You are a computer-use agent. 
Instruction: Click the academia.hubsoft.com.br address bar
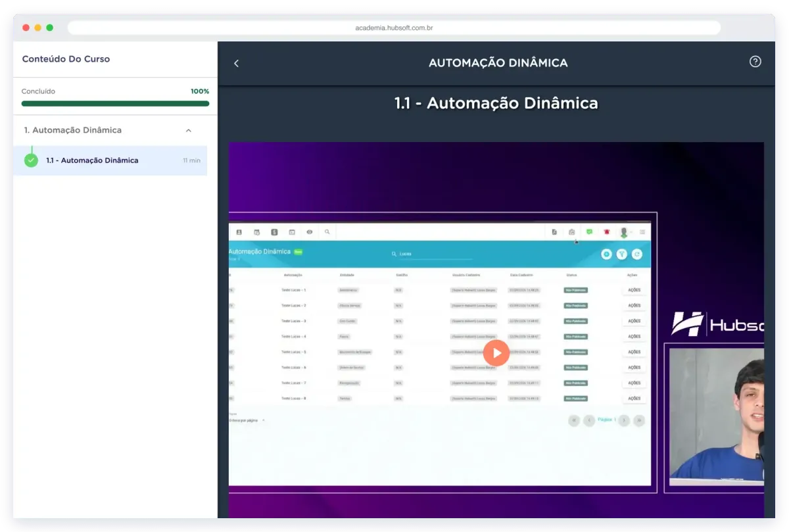coord(394,28)
